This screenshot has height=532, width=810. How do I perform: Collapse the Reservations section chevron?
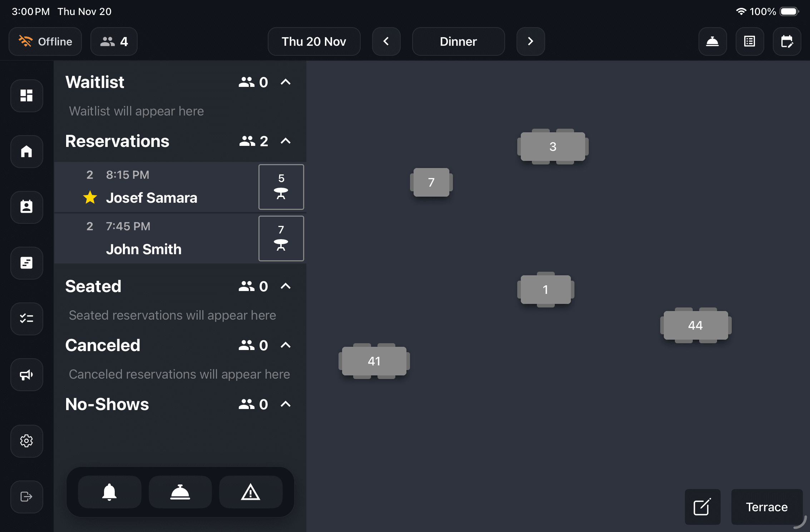(286, 141)
